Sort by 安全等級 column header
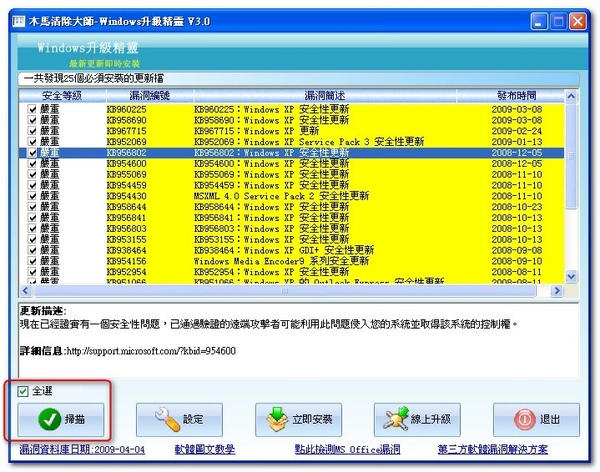This screenshot has height=472, width=600. pyautogui.click(x=62, y=95)
